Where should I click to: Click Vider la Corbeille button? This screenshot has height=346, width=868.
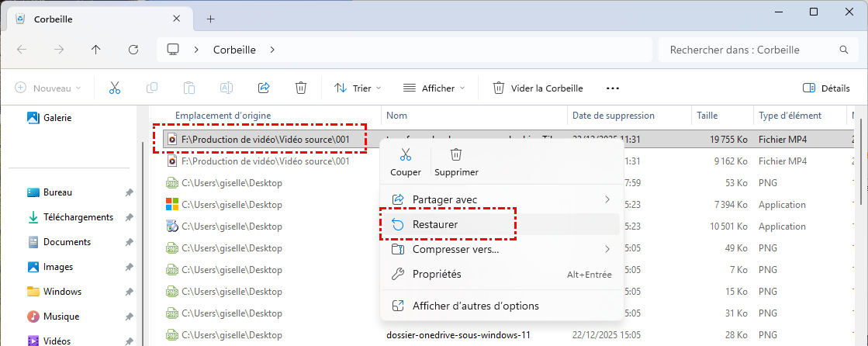pos(538,88)
